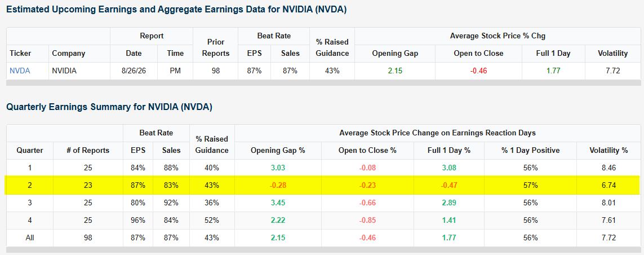
Task: Select the 1.77 Full 1 Day value in top table
Action: pos(553,71)
